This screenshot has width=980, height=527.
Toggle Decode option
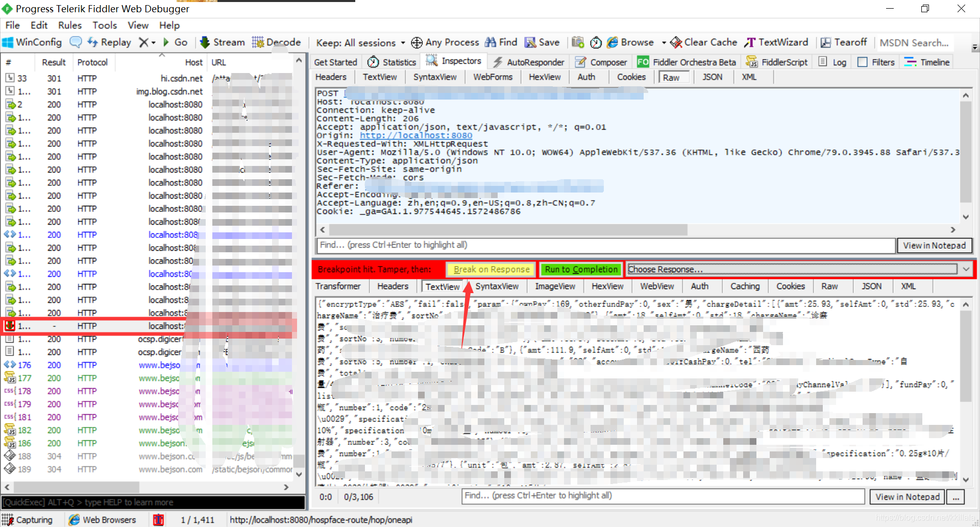276,42
